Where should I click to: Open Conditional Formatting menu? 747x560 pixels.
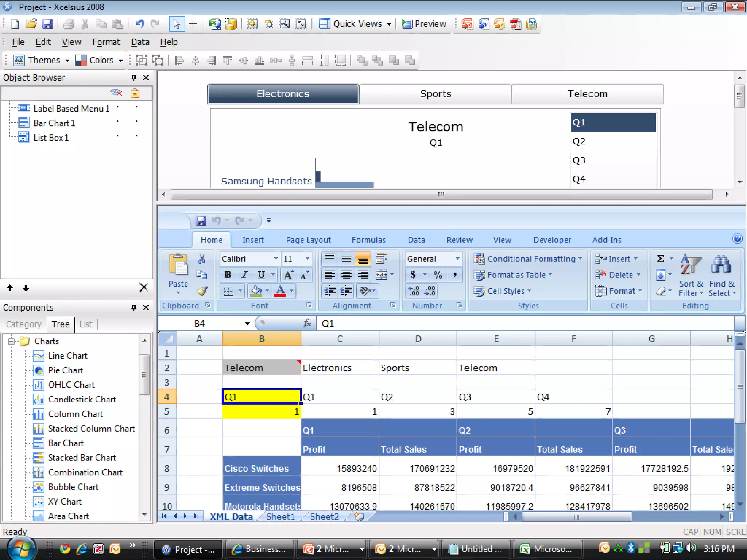point(527,259)
